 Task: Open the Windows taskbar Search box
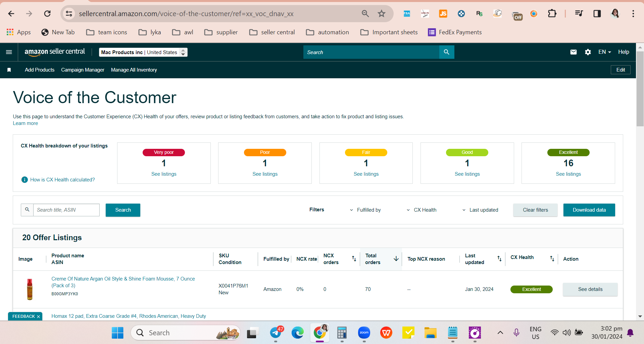coord(186,333)
